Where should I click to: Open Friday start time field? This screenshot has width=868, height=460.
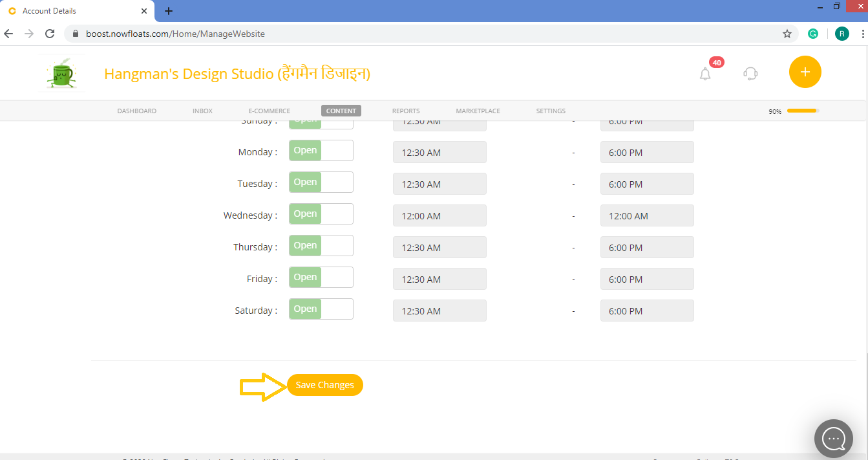tap(439, 279)
